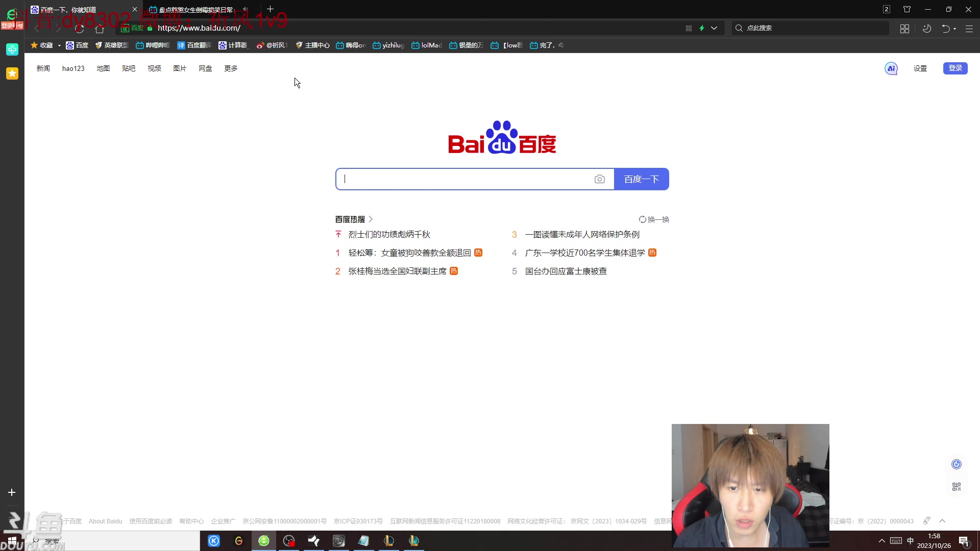Screen dimensions: 980x551
Task: Click the green lightning speed-mode icon
Action: coord(702,28)
